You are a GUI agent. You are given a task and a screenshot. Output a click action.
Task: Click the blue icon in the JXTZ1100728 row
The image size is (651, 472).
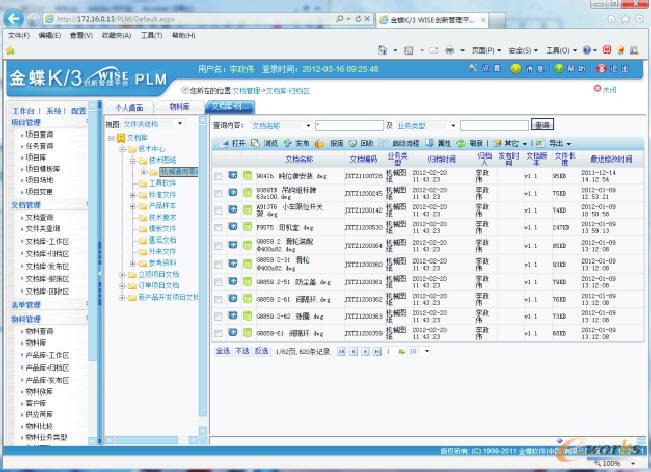tap(233, 175)
